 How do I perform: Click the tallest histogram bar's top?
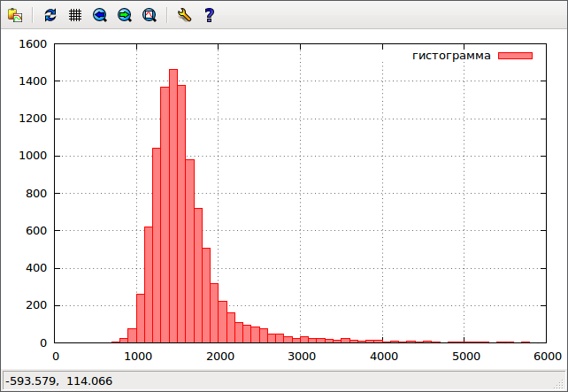pyautogui.click(x=173, y=71)
